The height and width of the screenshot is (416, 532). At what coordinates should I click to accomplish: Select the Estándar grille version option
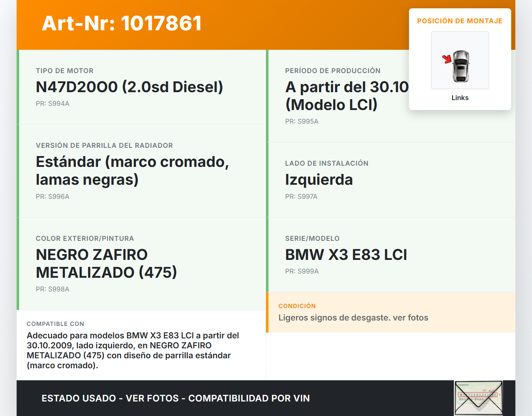pos(133,170)
